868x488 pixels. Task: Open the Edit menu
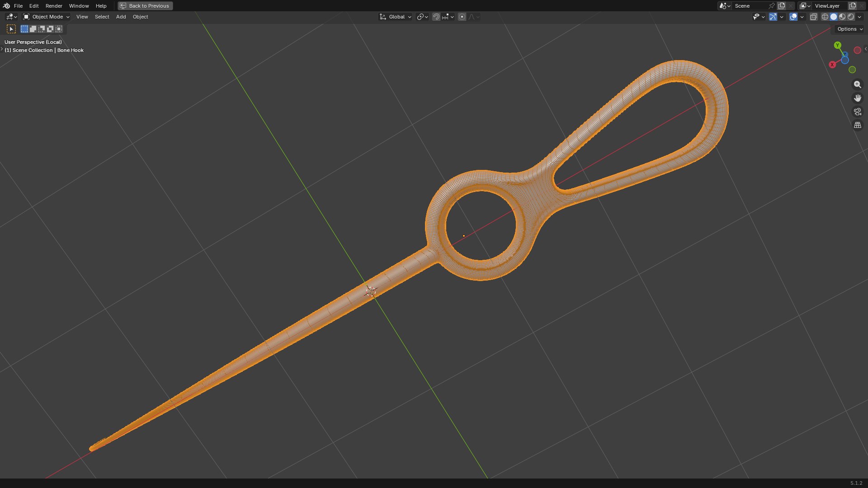[34, 6]
